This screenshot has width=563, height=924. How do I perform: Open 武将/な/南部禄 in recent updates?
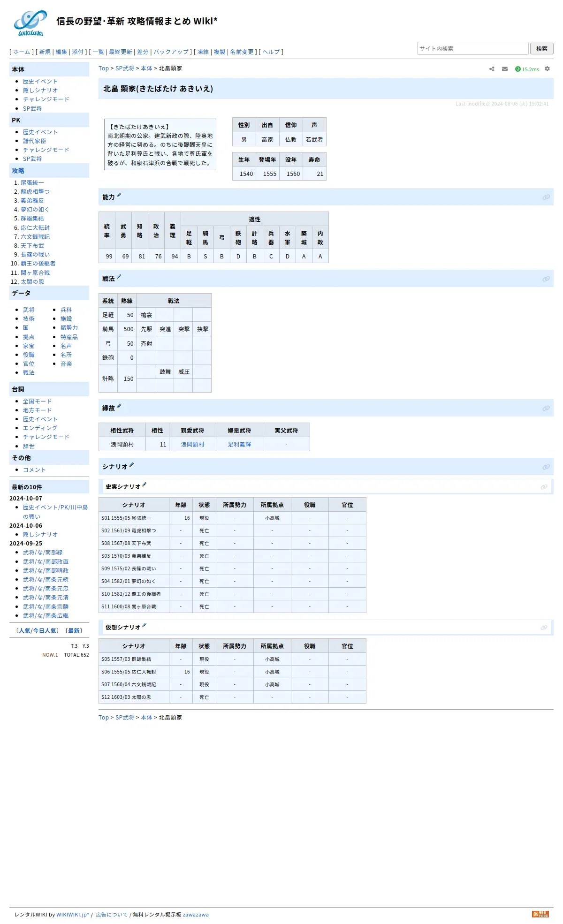coord(43,553)
